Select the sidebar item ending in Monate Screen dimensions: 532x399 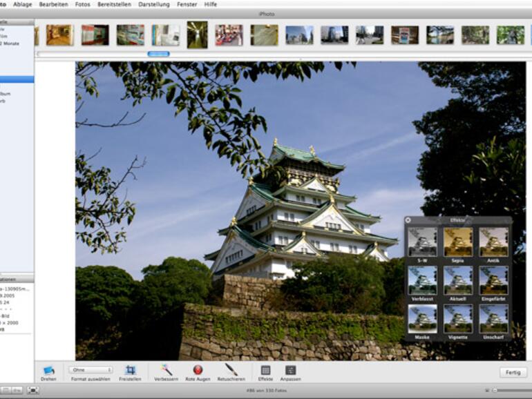tap(10, 43)
